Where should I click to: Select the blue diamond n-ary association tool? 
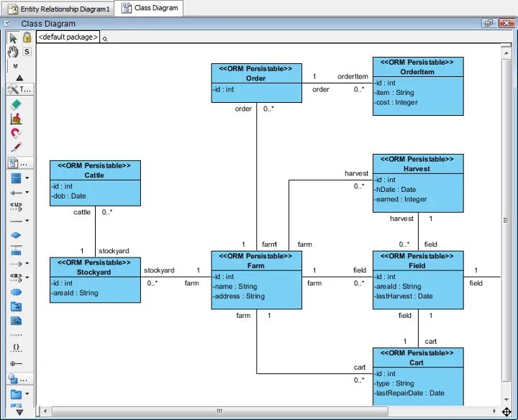click(x=16, y=235)
